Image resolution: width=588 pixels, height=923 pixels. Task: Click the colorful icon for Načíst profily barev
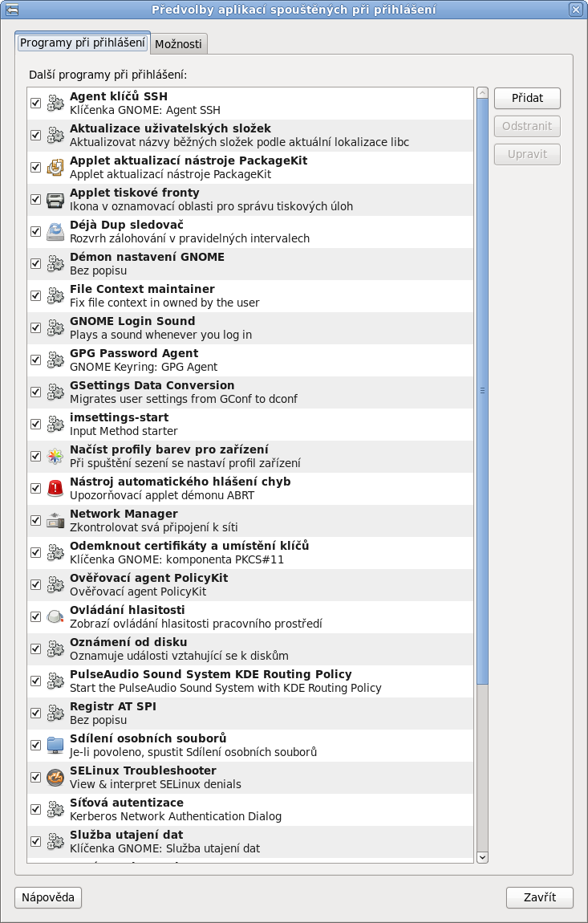click(x=55, y=456)
